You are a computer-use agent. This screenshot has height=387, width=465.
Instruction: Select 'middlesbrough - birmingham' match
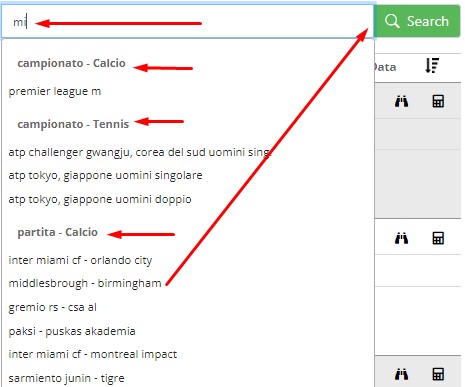(x=85, y=283)
